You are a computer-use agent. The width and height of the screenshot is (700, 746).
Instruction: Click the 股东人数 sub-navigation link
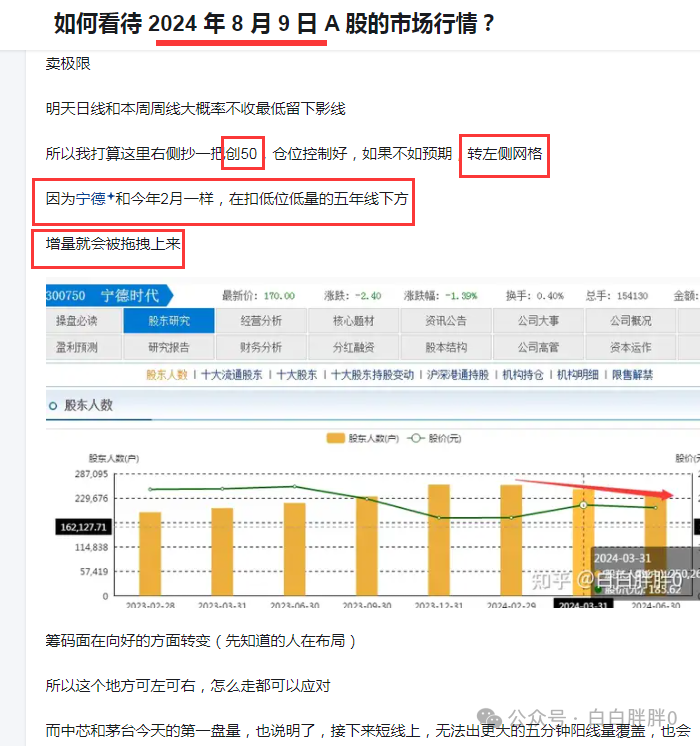[x=167, y=375]
